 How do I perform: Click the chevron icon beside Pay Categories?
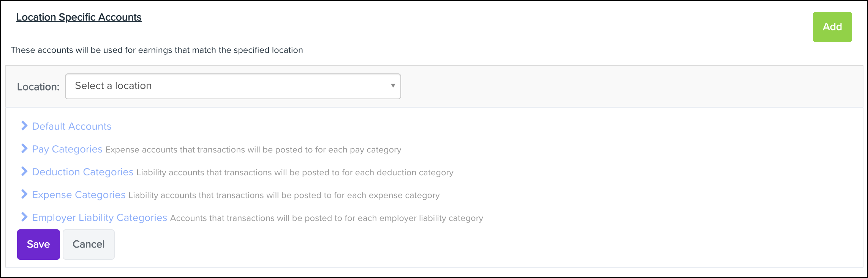24,149
